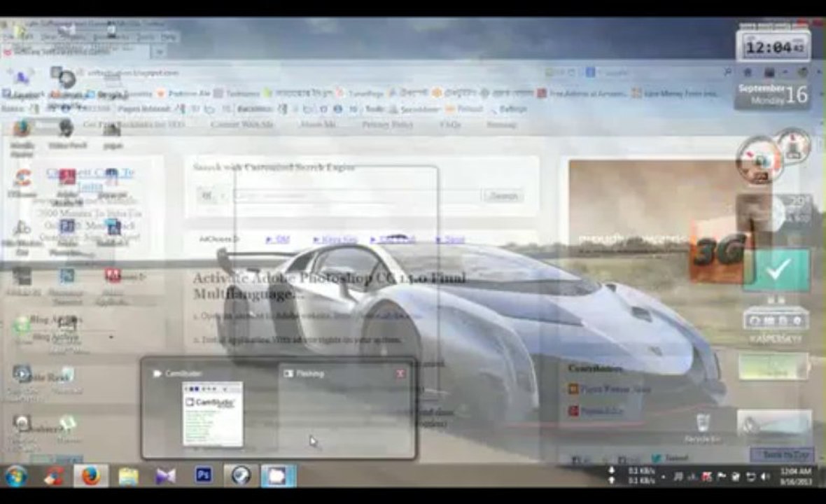The width and height of the screenshot is (826, 504).
Task: Open the Privacy Policy page tab
Action: [x=387, y=125]
